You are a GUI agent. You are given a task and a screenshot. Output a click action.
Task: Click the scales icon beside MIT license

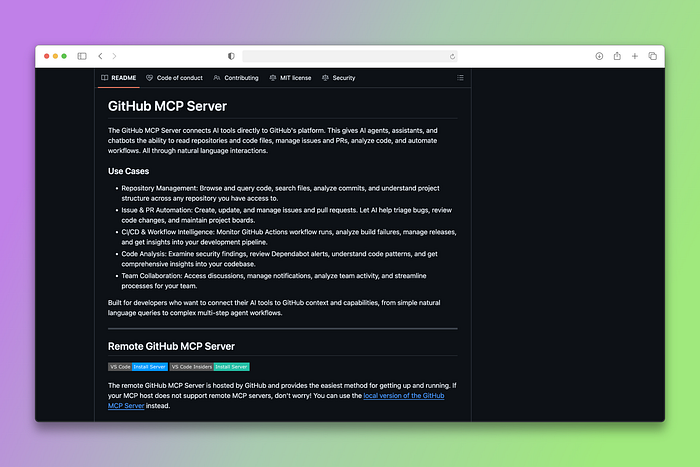coord(273,78)
